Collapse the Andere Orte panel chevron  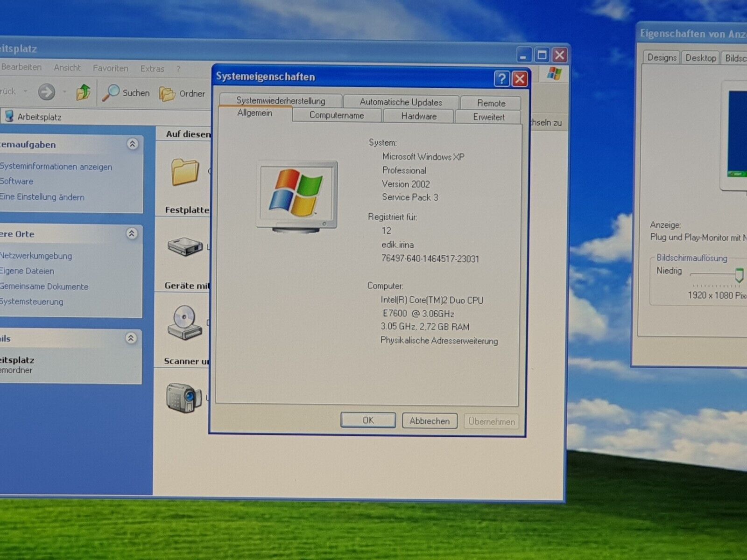pos(132,233)
